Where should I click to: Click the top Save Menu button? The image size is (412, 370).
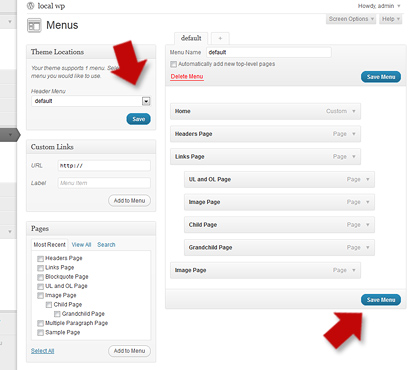[x=381, y=77]
